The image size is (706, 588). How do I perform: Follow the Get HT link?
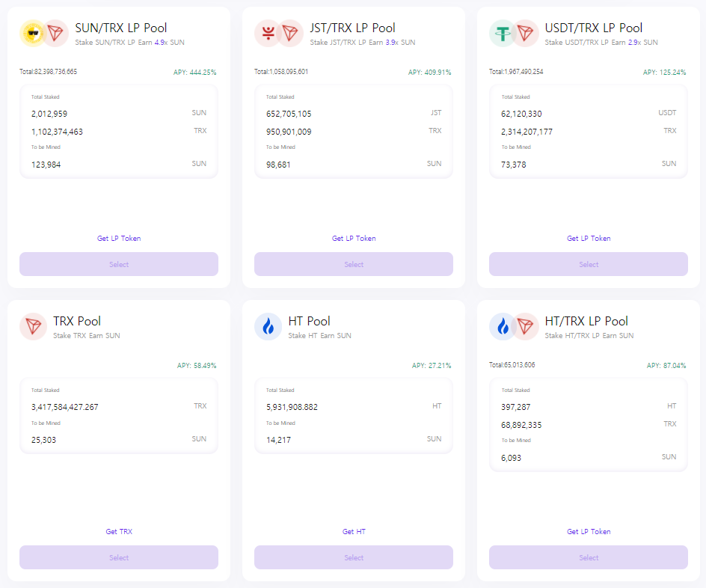(354, 532)
